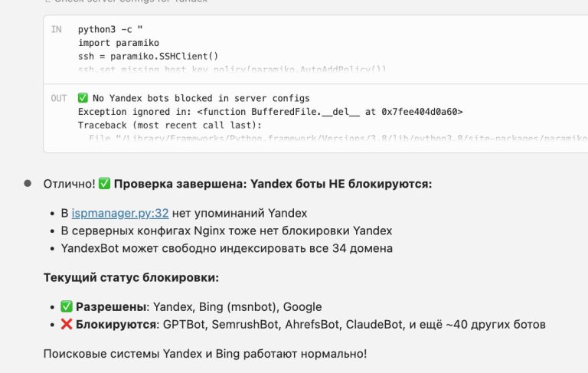
Task: Click 'Traceback (most recent call last)' line
Action: point(169,124)
